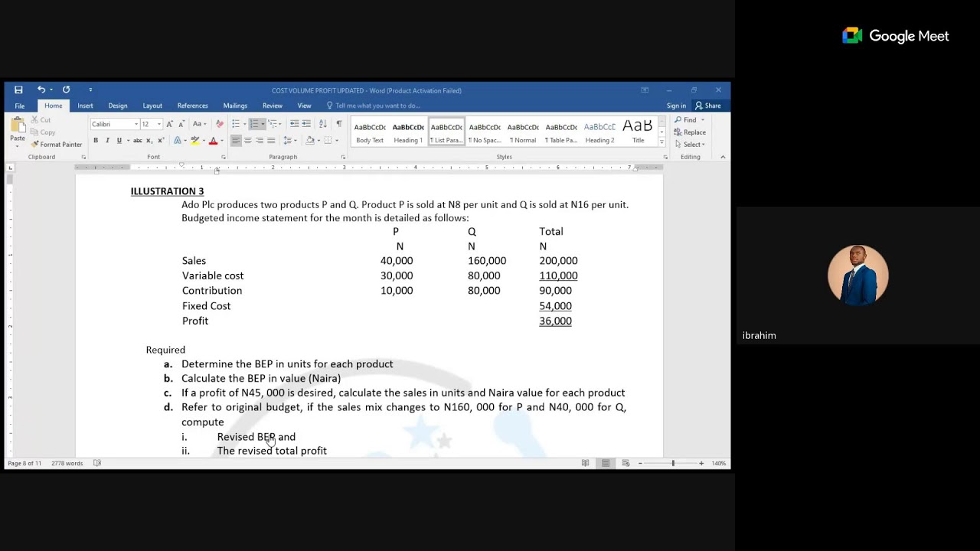This screenshot has height=551, width=980.
Task: Sort the selected text
Action: 322,124
